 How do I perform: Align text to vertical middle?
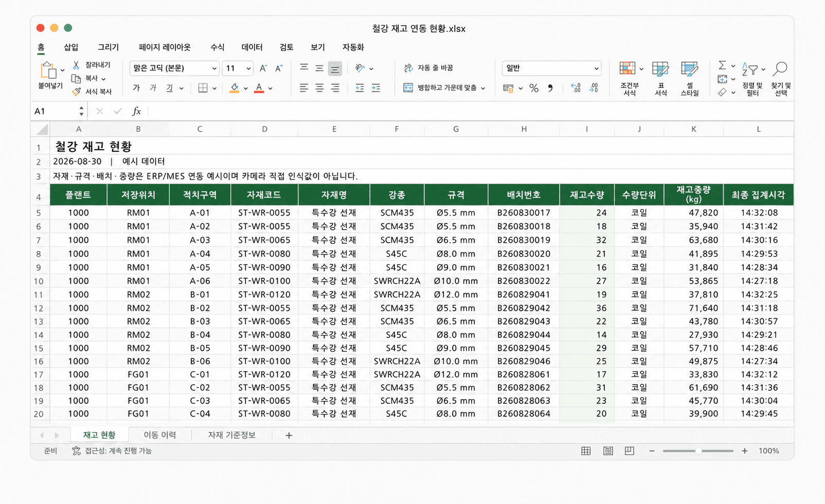pos(319,68)
